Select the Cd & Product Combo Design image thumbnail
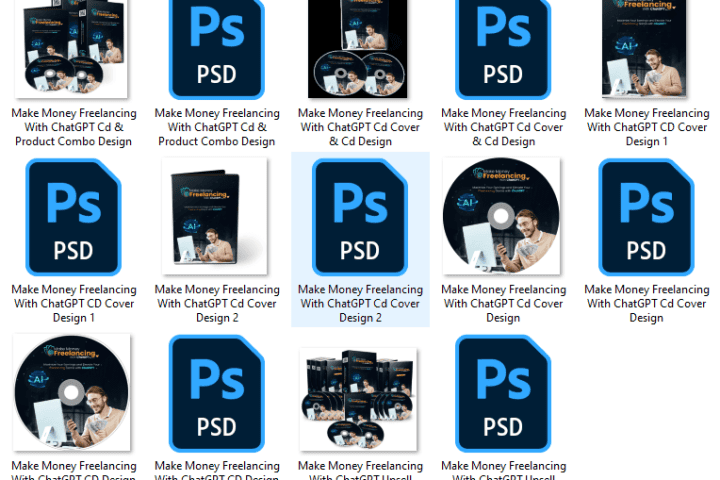Image resolution: width=720 pixels, height=480 pixels. click(x=71, y=49)
